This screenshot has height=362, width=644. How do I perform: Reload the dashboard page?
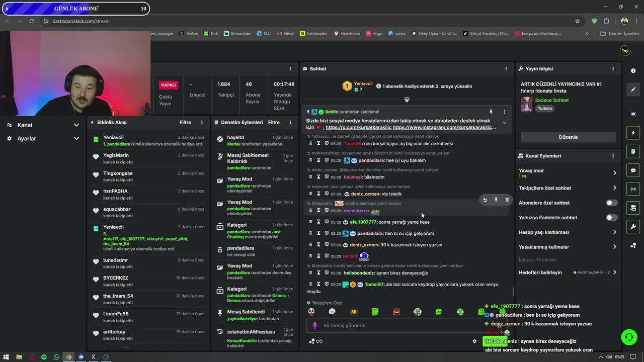tap(31, 21)
